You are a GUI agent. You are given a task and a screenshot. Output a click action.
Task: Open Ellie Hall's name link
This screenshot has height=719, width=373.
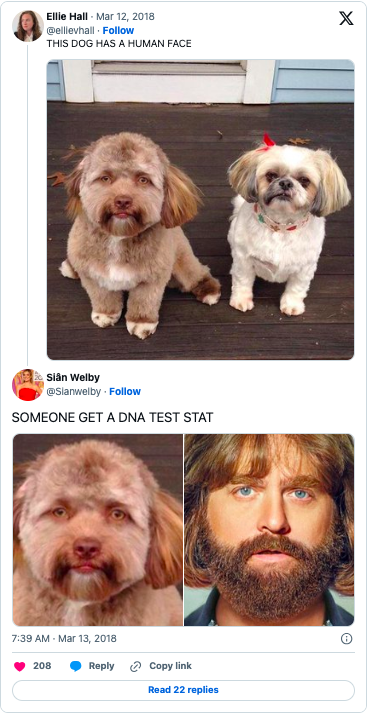pyautogui.click(x=67, y=17)
